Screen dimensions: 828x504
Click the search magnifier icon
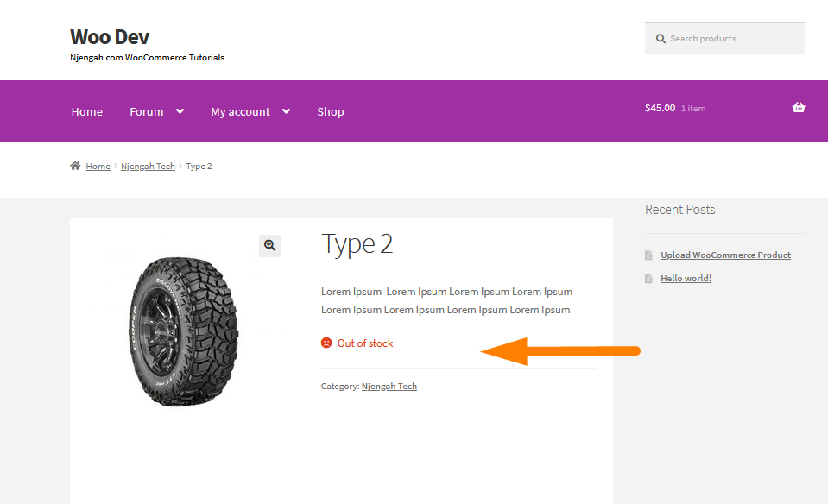[661, 39]
